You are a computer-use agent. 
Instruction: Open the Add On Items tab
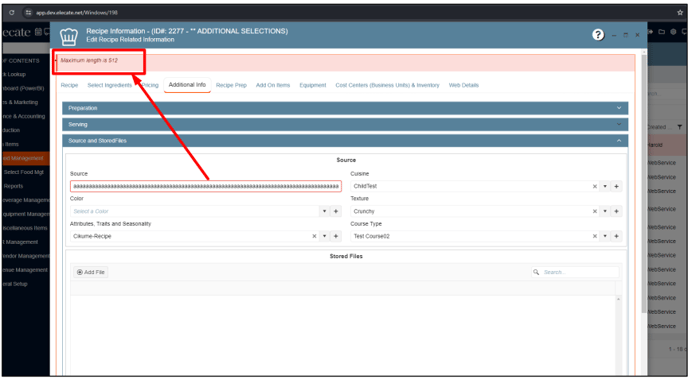tap(273, 85)
